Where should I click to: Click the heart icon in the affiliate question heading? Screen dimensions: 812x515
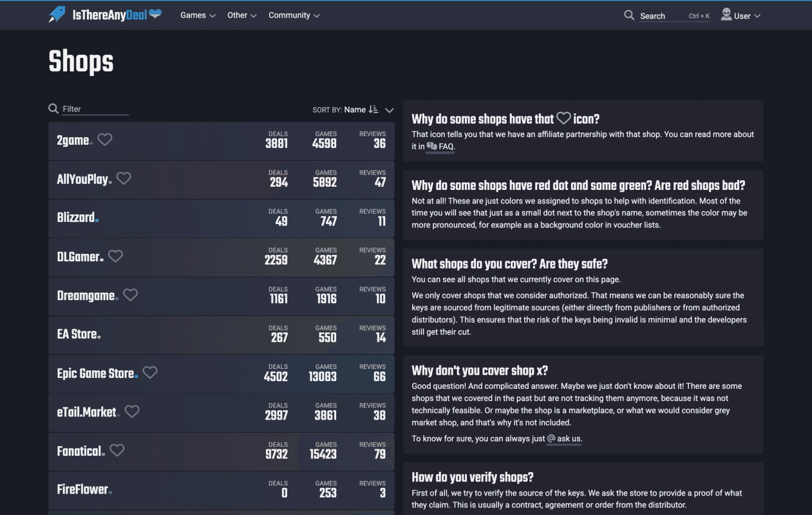(x=563, y=118)
